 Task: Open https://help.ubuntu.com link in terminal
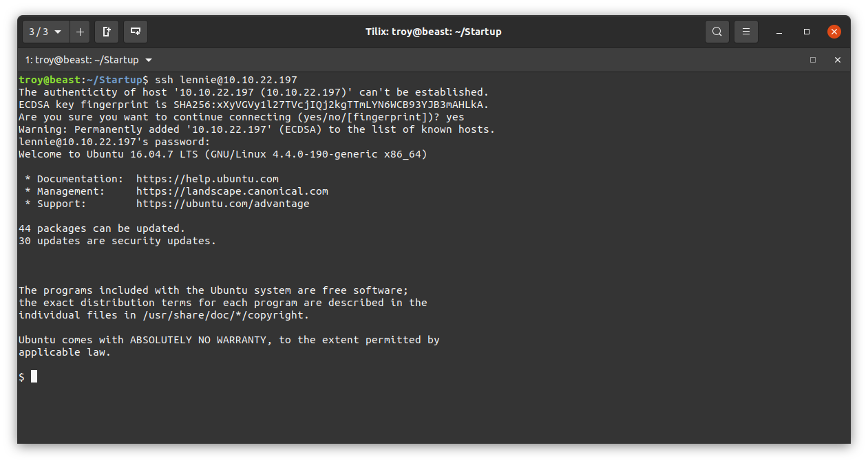207,179
